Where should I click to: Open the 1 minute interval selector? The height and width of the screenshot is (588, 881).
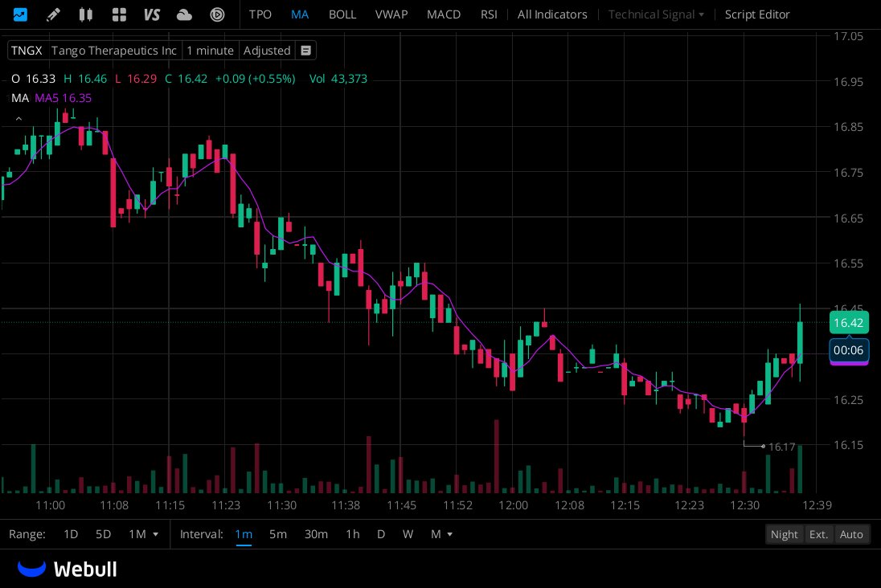point(210,51)
